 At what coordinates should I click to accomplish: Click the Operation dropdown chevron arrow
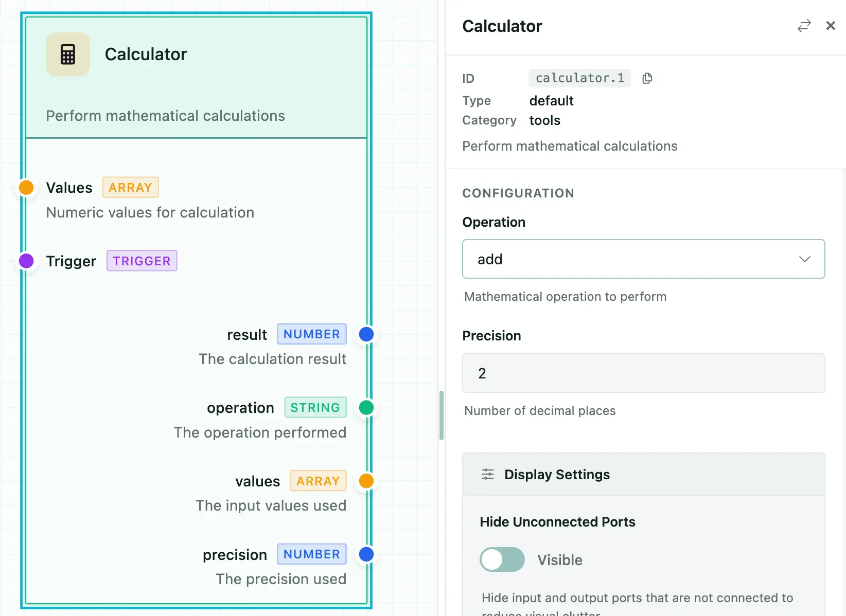point(805,259)
